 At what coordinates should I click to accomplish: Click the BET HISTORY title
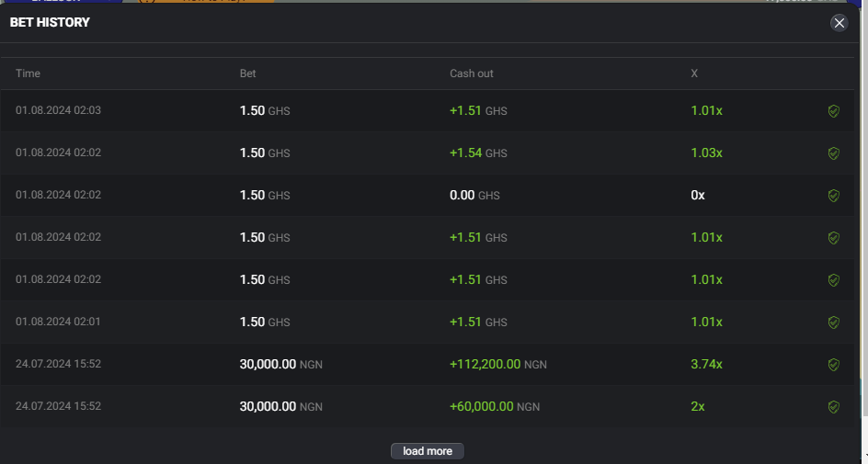(50, 22)
